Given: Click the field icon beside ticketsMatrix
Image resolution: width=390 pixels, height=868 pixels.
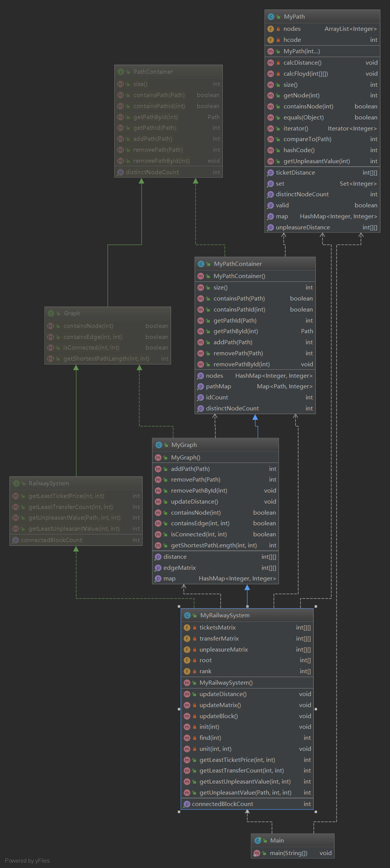Looking at the screenshot, I should pyautogui.click(x=187, y=628).
